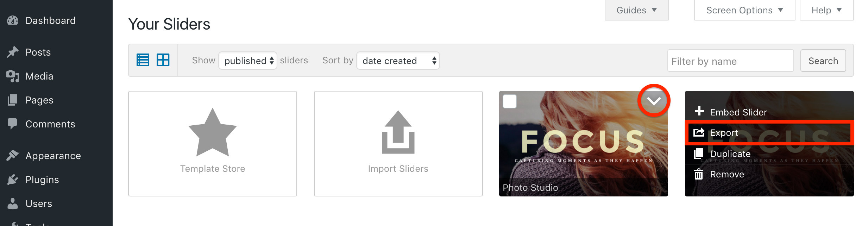Open the Sort by date created dropdown
868x226 pixels.
point(398,61)
